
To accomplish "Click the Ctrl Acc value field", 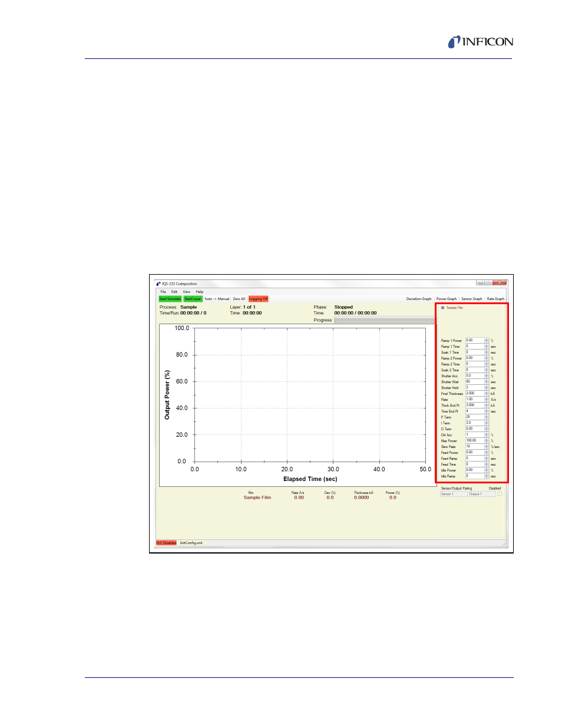I will 475,434.
